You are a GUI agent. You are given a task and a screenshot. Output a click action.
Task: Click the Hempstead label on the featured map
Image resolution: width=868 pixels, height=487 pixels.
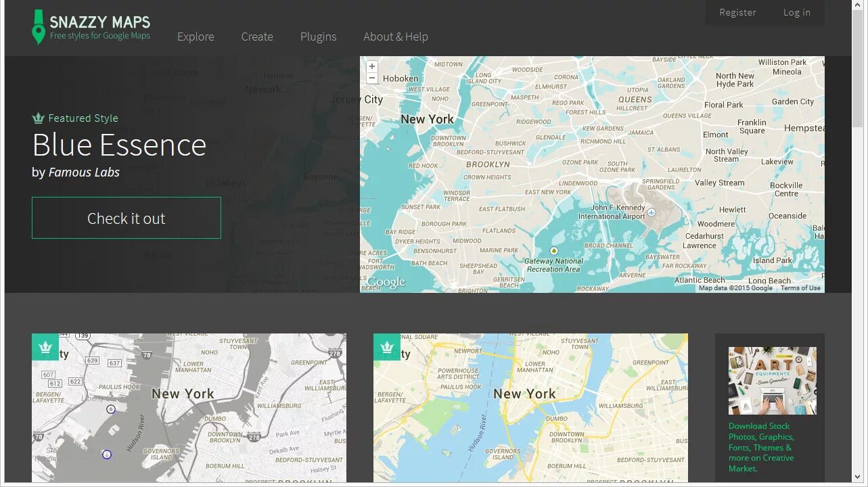[x=804, y=128]
